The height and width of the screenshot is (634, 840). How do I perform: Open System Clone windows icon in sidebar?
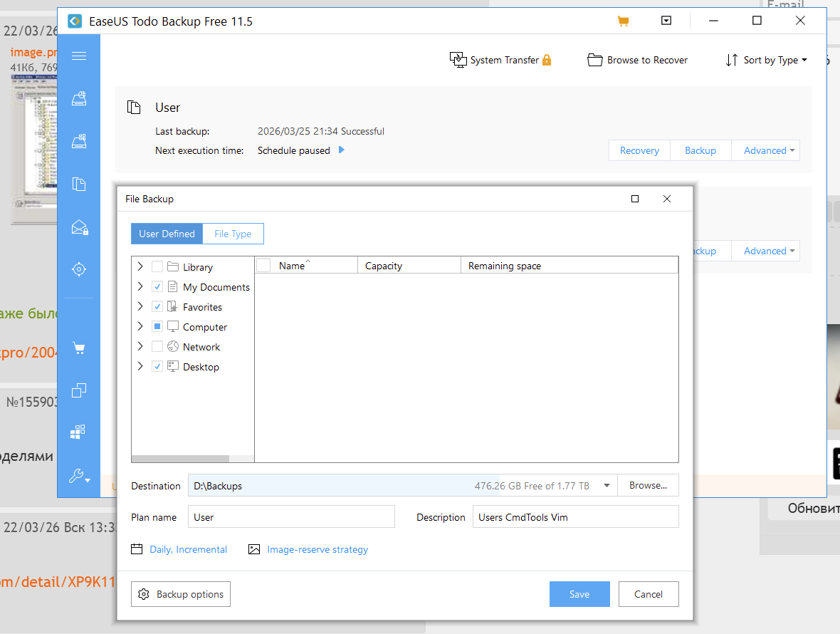78,432
